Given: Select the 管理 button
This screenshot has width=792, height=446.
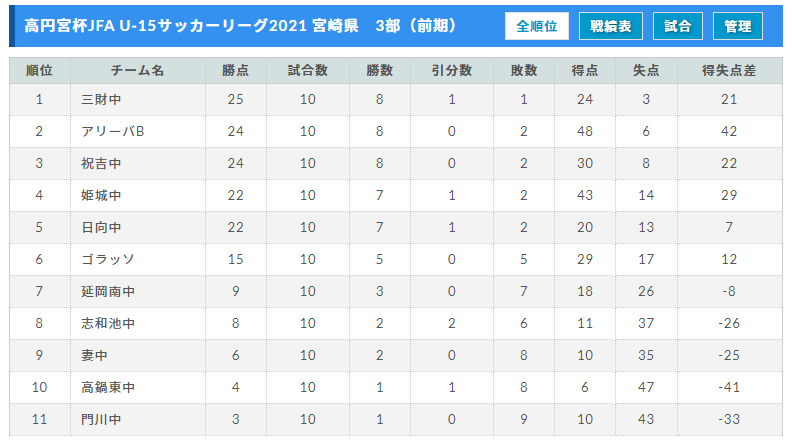Looking at the screenshot, I should click(737, 26).
